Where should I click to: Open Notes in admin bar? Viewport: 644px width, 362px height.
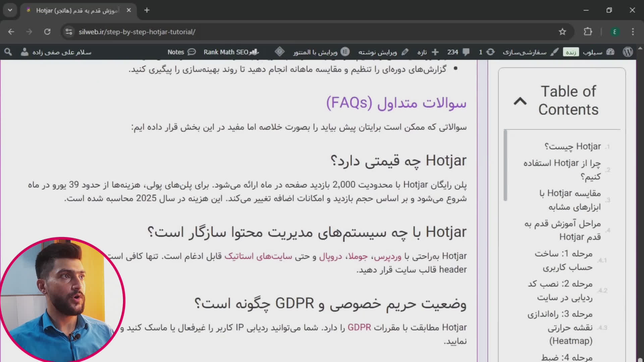click(x=181, y=52)
